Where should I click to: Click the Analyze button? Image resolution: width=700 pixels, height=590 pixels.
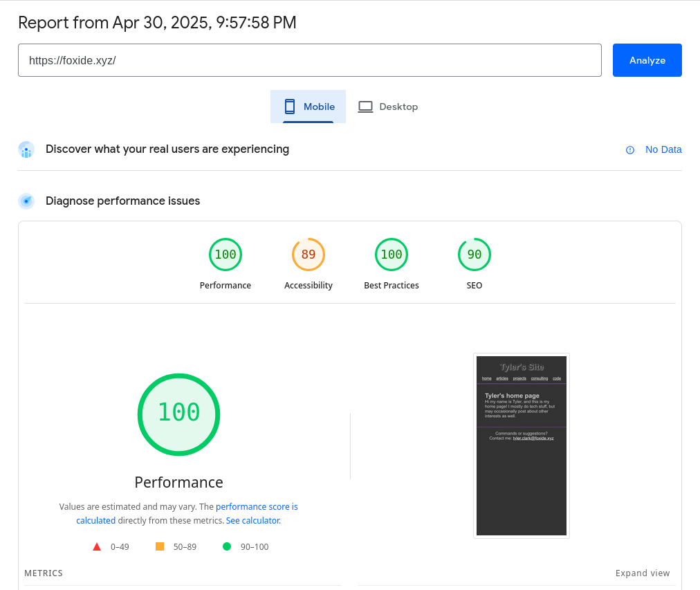(647, 60)
